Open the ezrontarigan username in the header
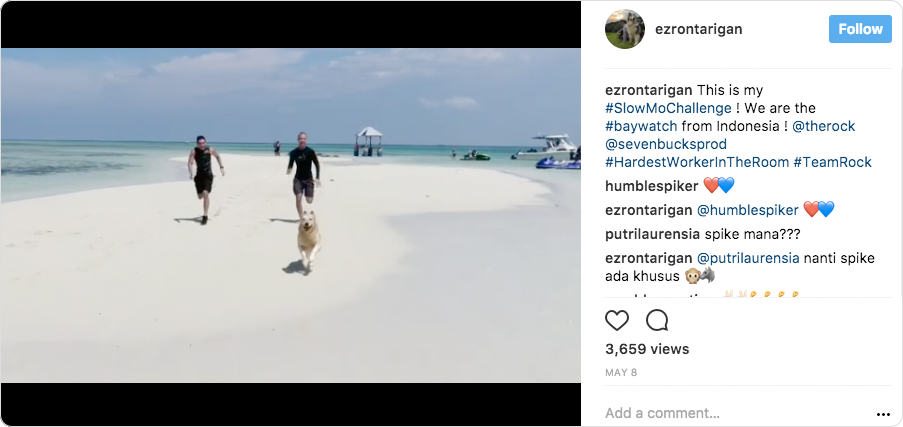 pyautogui.click(x=698, y=29)
